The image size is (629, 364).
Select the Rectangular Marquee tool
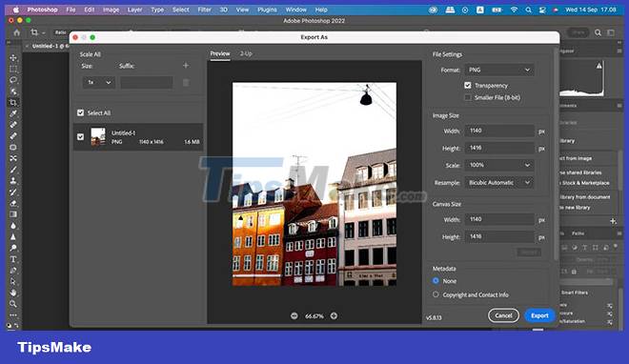(x=13, y=69)
